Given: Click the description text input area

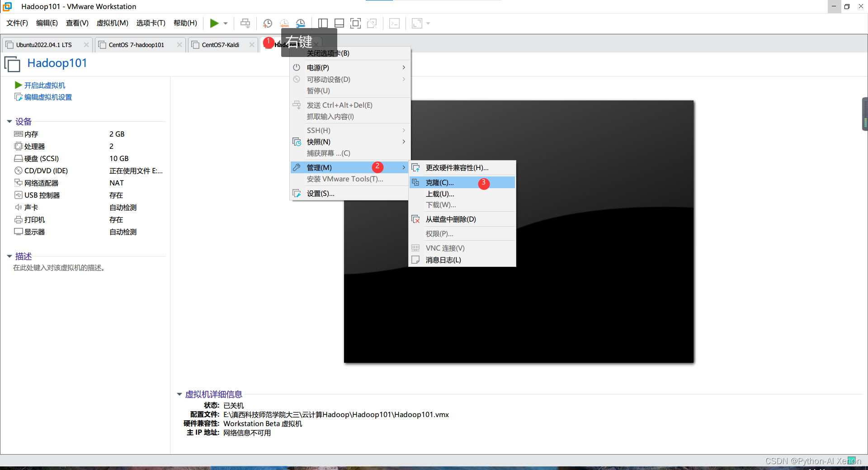Looking at the screenshot, I should (x=59, y=268).
